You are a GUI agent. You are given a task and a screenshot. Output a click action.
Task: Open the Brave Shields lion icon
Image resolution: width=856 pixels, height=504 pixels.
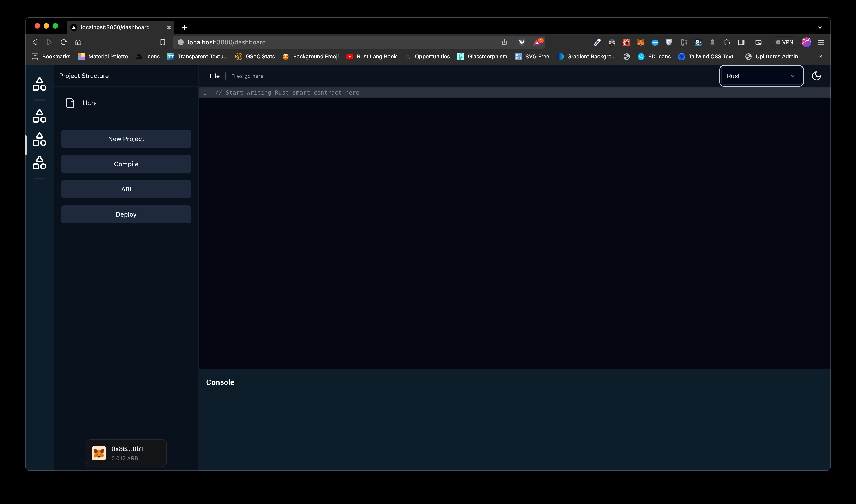coord(522,42)
